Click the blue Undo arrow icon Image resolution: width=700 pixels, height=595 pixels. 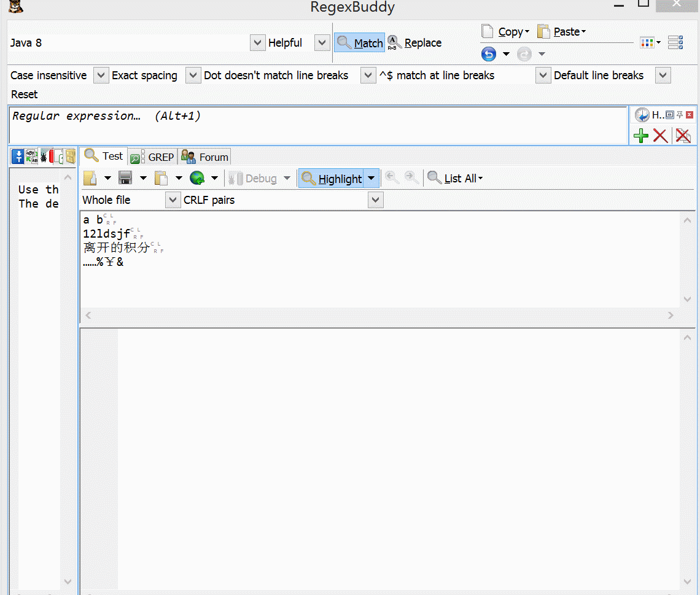pos(489,54)
